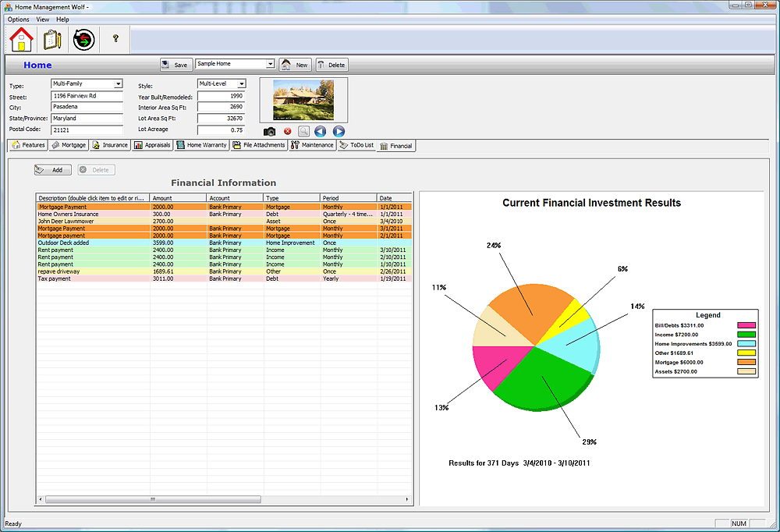Open the Style dropdown showing Multi-Level
The height and width of the screenshot is (532, 780).
241,84
